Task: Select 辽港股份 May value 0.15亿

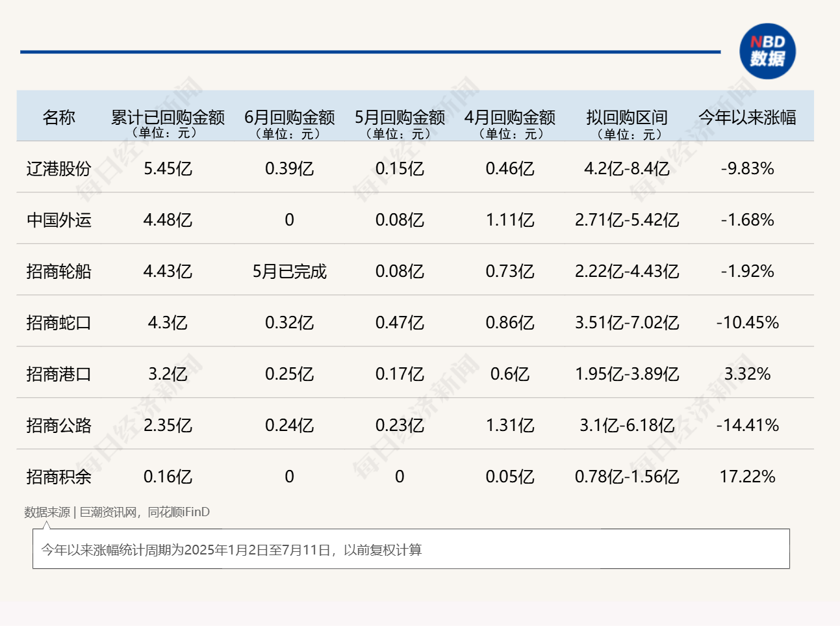Action: (x=400, y=169)
